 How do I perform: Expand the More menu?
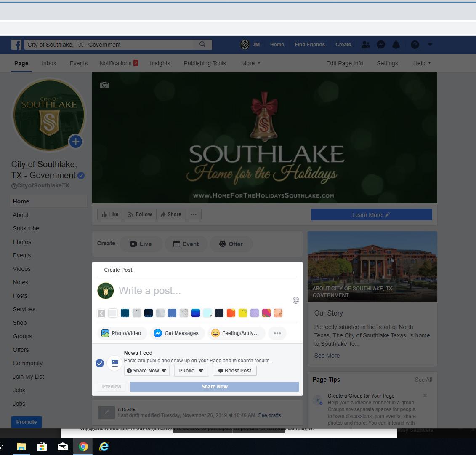tap(251, 63)
